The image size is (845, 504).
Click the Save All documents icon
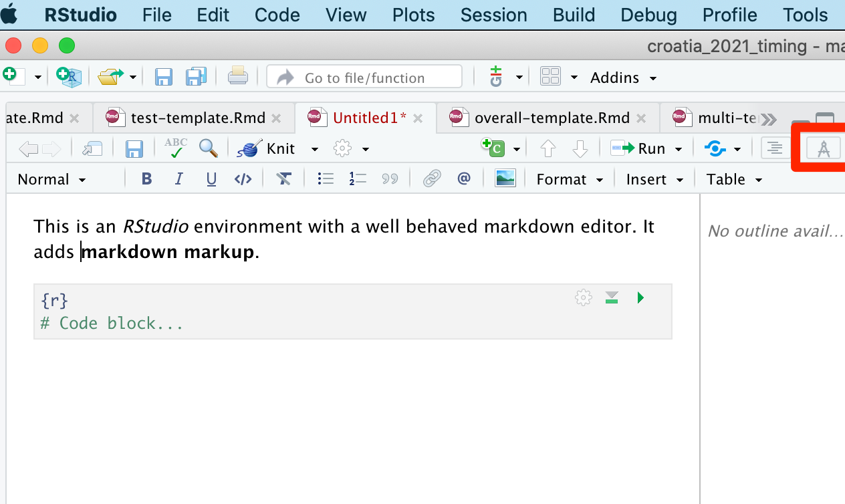[196, 77]
